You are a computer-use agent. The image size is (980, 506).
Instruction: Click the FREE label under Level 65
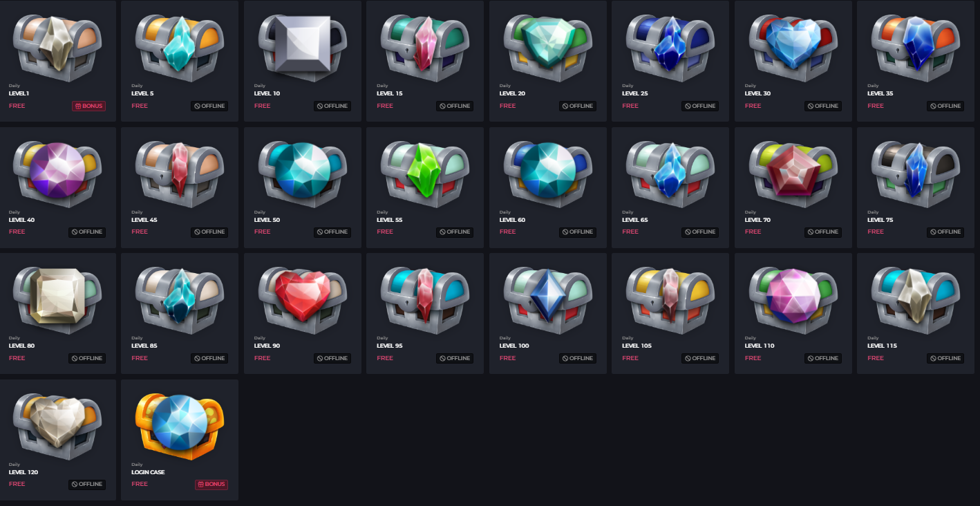[630, 232]
